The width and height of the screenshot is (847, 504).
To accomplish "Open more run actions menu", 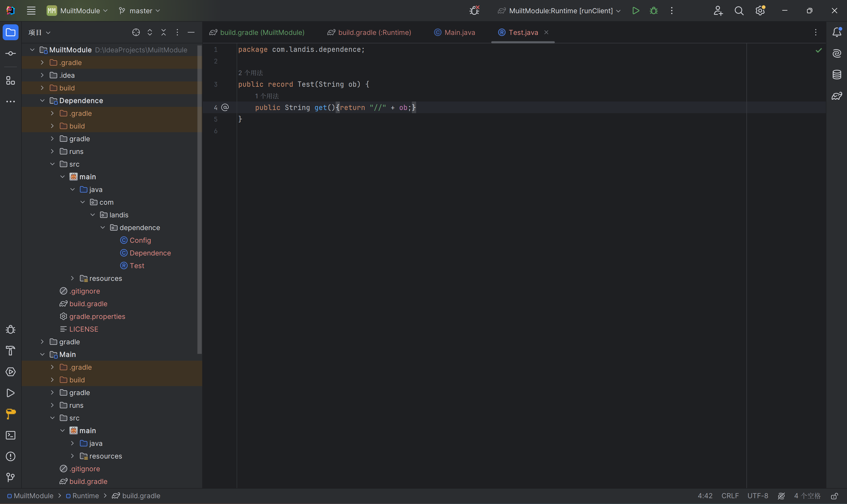I will (672, 11).
